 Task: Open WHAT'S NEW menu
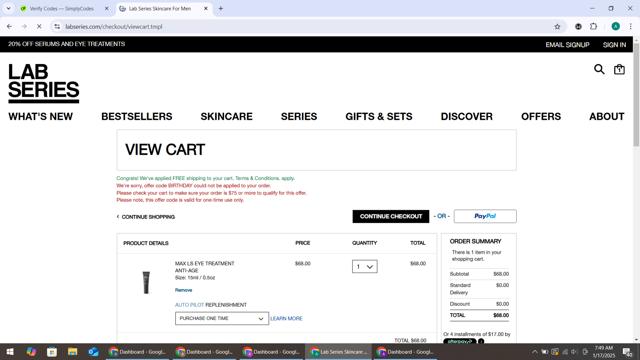[40, 117]
